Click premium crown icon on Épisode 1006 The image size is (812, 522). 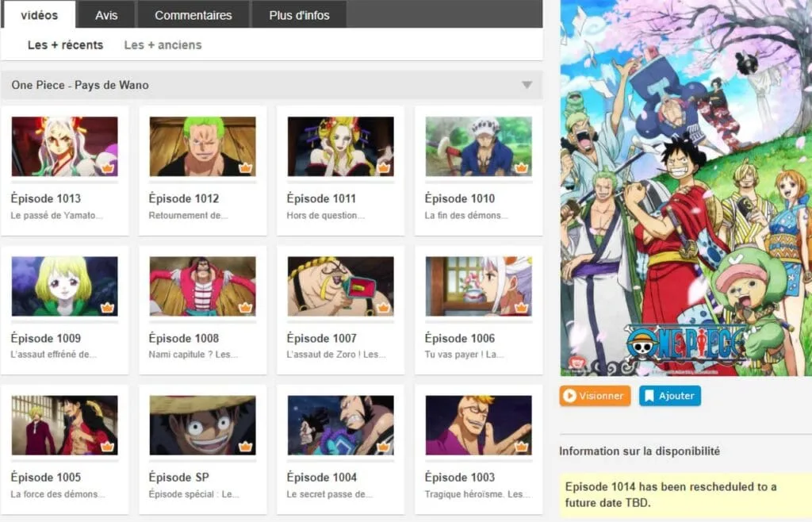(x=521, y=308)
